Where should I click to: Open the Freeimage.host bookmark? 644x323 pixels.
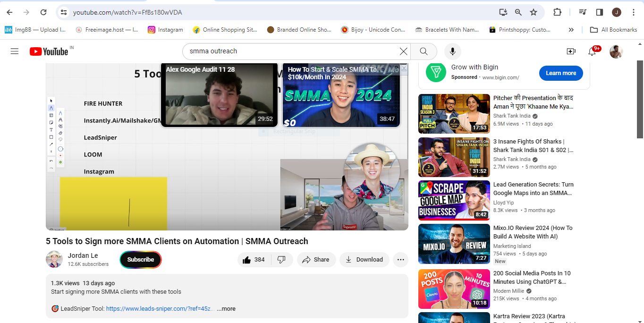pyautogui.click(x=107, y=30)
